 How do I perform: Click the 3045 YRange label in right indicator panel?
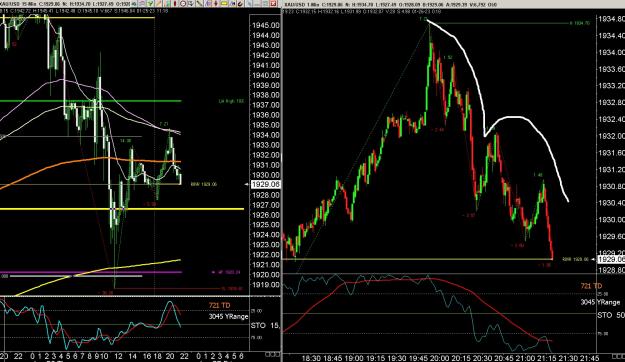pyautogui.click(x=600, y=302)
